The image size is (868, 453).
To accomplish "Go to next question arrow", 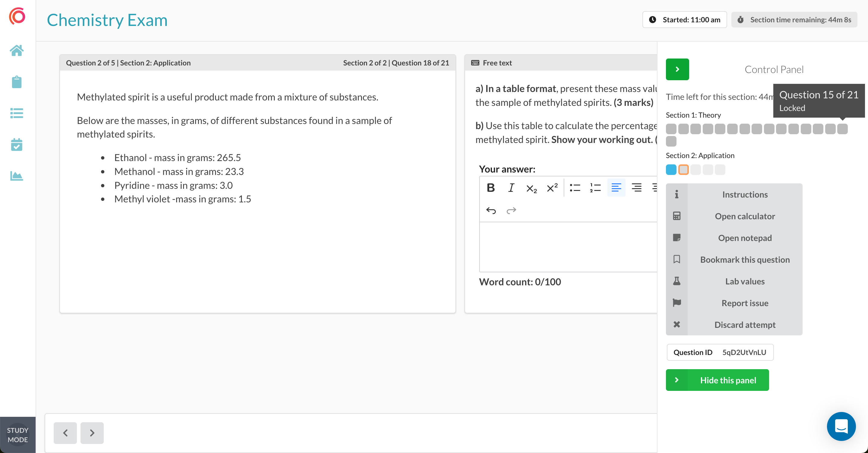I will point(92,433).
